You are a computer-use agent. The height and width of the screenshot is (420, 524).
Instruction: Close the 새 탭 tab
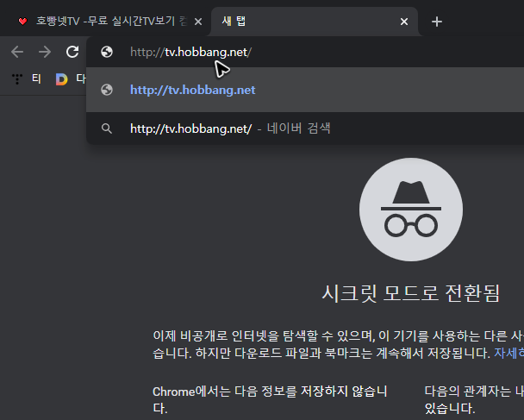point(404,22)
